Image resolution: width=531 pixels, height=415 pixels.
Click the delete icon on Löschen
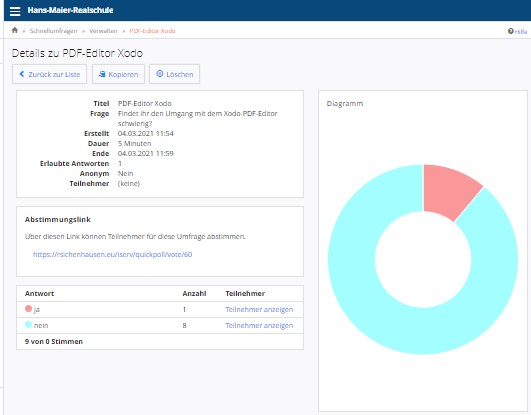click(160, 74)
